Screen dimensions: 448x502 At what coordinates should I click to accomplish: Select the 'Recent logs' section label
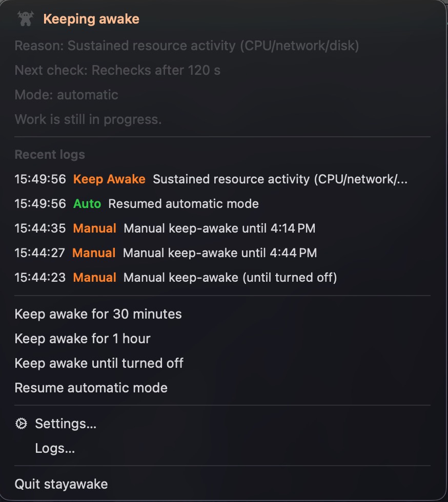coord(49,154)
